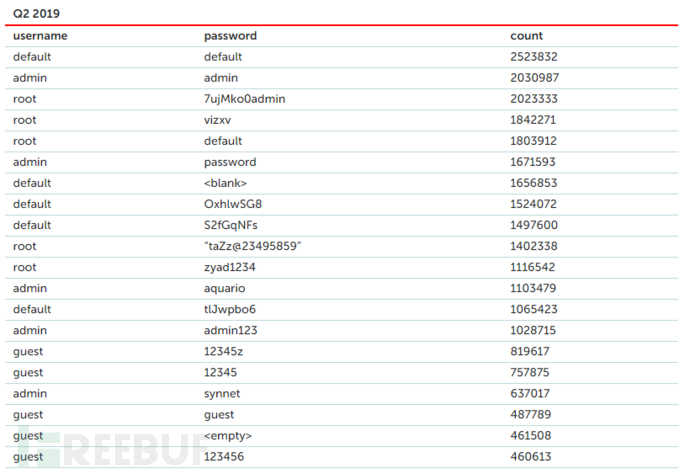690x474 pixels.
Task: Click the password column header
Action: 230,36
